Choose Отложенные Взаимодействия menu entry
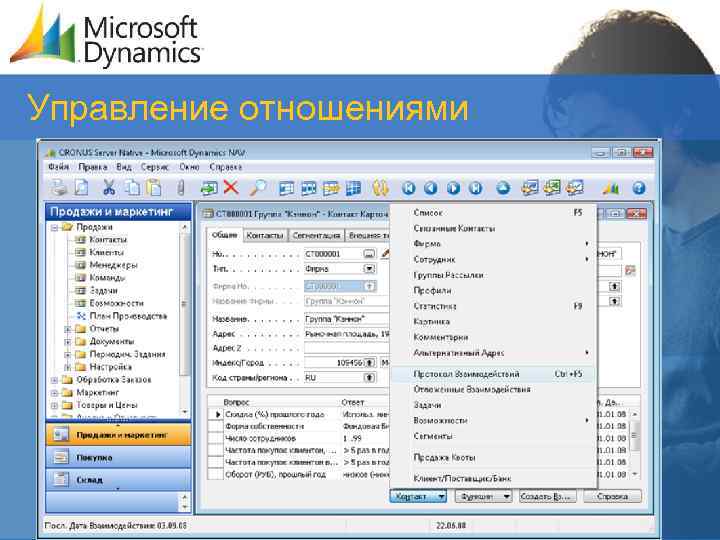The width and height of the screenshot is (720, 540). point(493,389)
